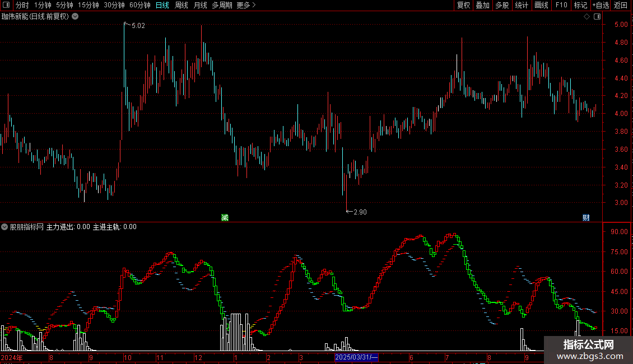The image size is (633, 364).
Task: Click the blue 财 financial marker
Action: 586,217
